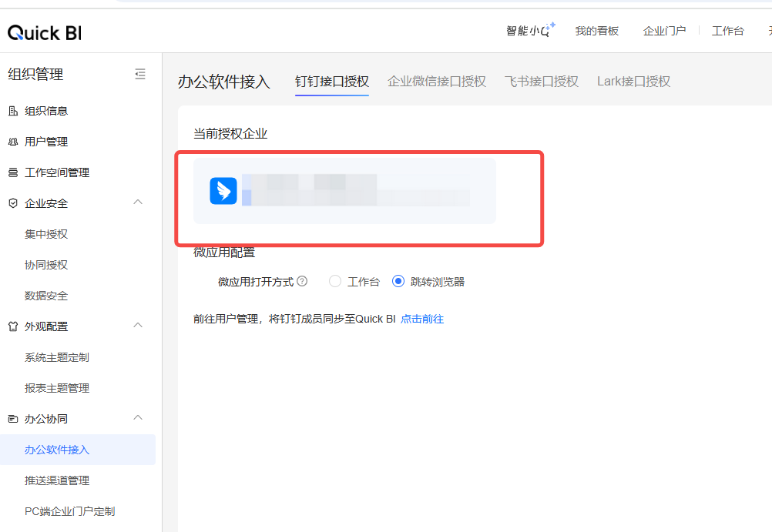The height and width of the screenshot is (532, 772).
Task: Open 我的看板 in the top navigation
Action: coord(597,31)
